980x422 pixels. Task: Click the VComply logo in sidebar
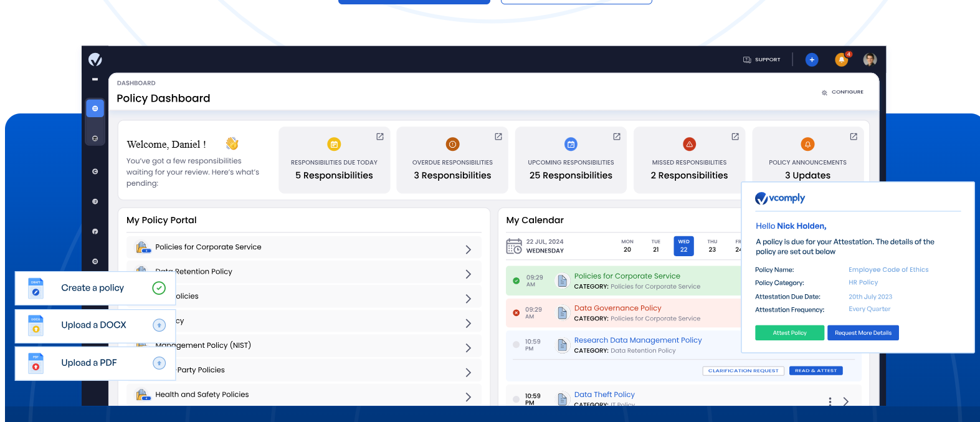[x=95, y=59]
